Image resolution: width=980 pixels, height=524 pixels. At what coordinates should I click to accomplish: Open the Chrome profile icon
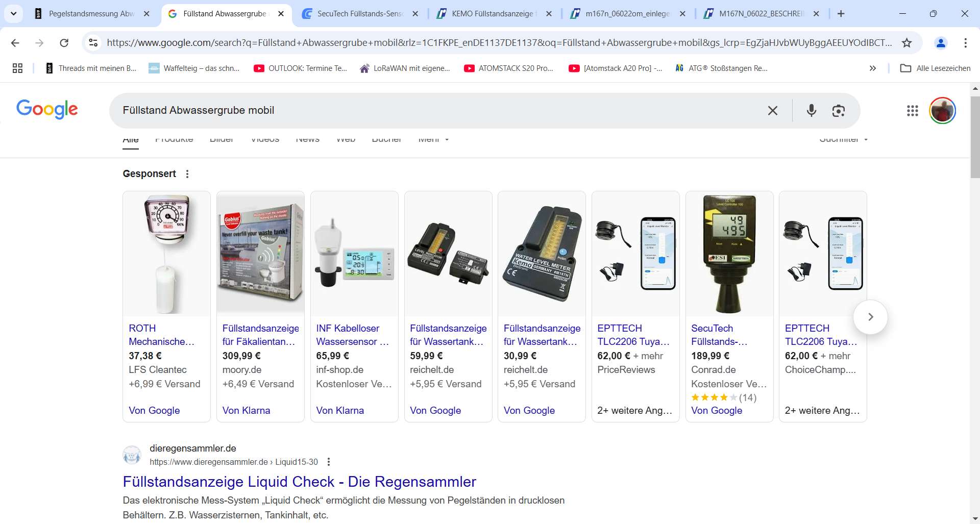point(941,43)
